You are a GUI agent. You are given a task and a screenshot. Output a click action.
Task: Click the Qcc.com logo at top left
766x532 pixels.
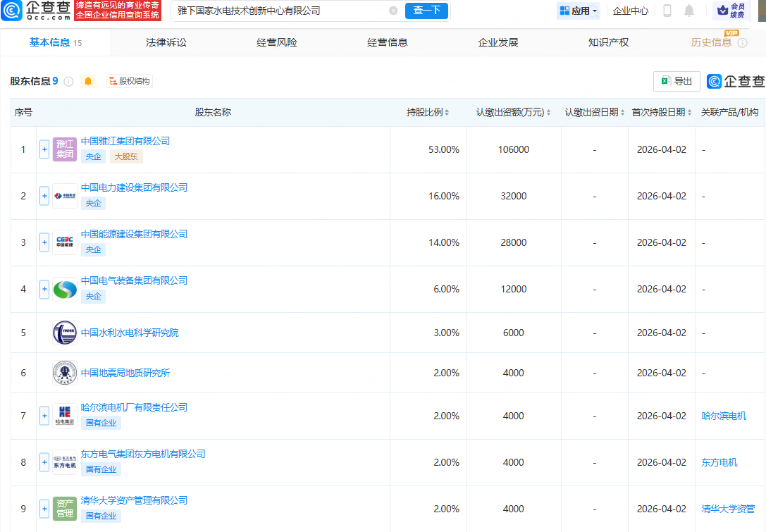point(36,11)
